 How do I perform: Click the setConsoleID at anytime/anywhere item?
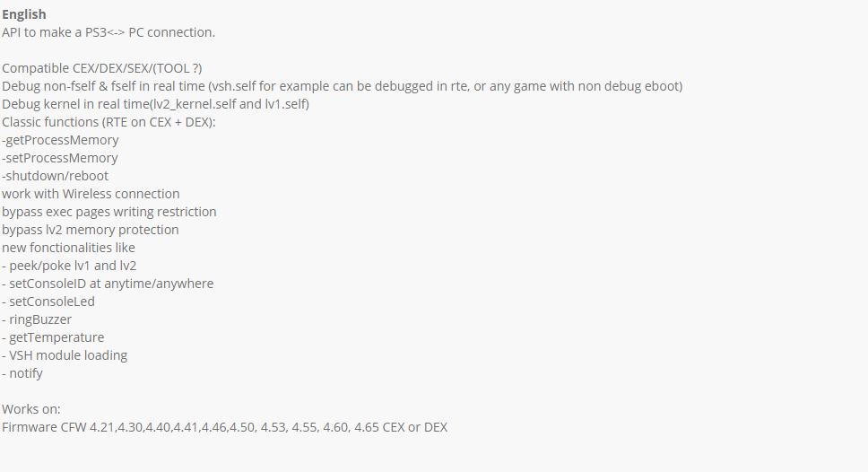click(108, 284)
